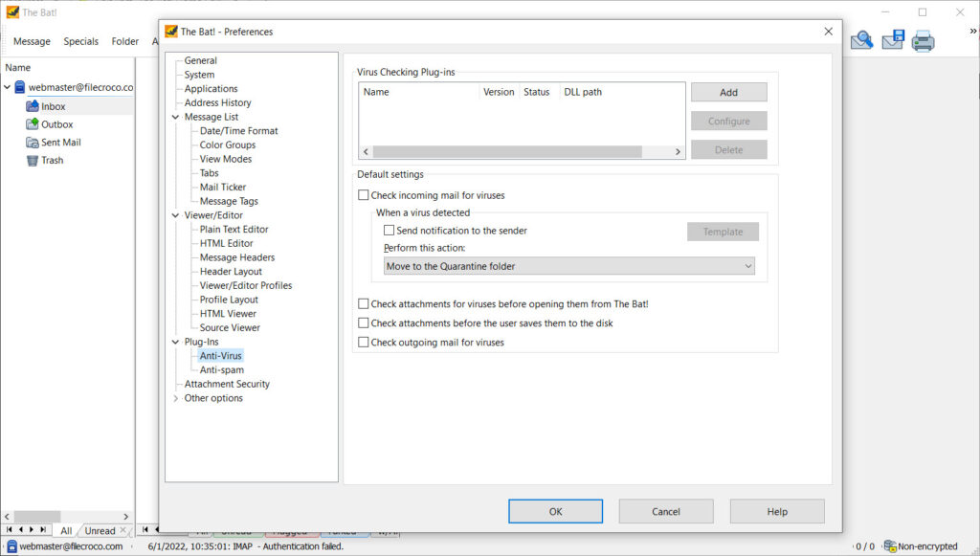Collapse the Plug-Ins tree node

[x=176, y=342]
